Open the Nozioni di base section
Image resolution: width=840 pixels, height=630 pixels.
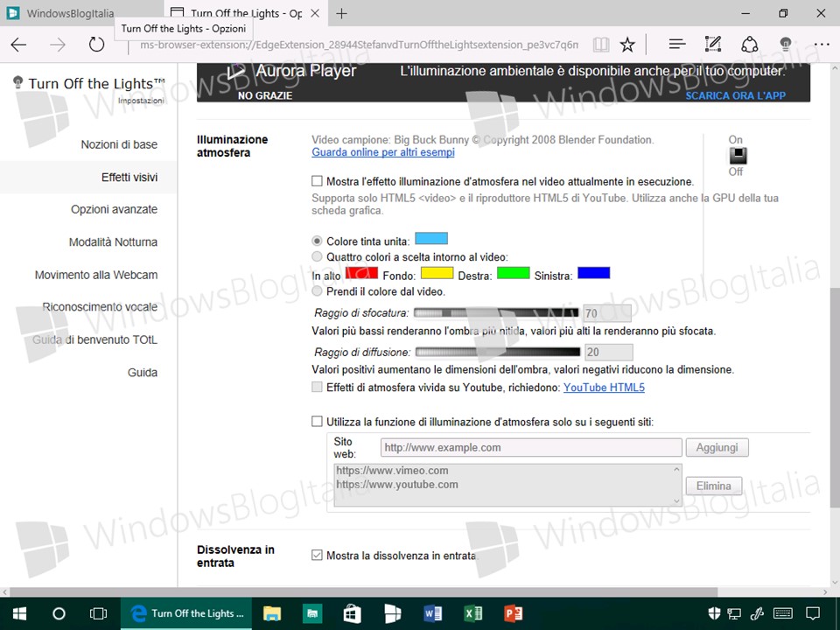119,144
